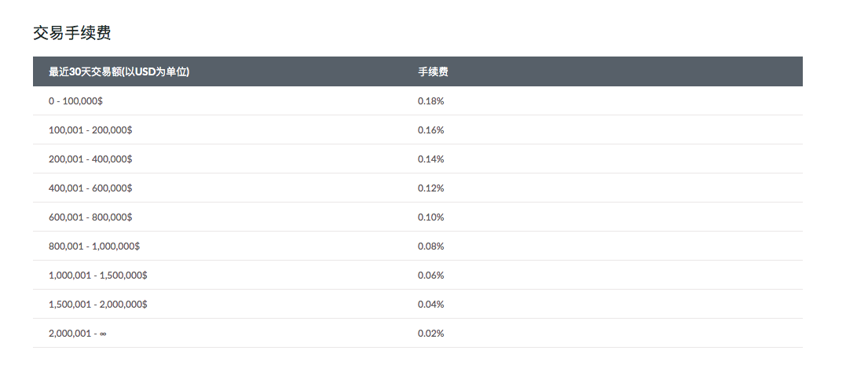
Task: Select the 1,000,001 - 1,500,000$ volume cell
Action: coord(98,276)
